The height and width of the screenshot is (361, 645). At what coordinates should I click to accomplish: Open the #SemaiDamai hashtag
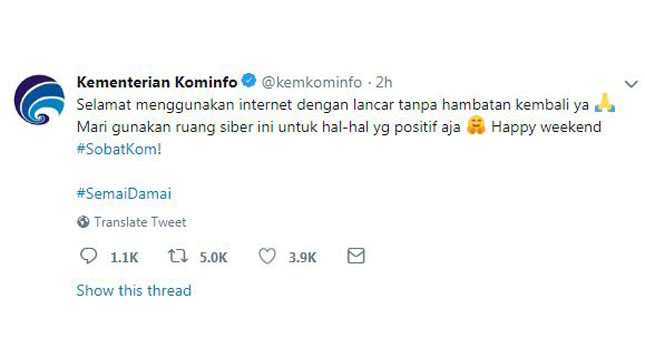pyautogui.click(x=124, y=193)
